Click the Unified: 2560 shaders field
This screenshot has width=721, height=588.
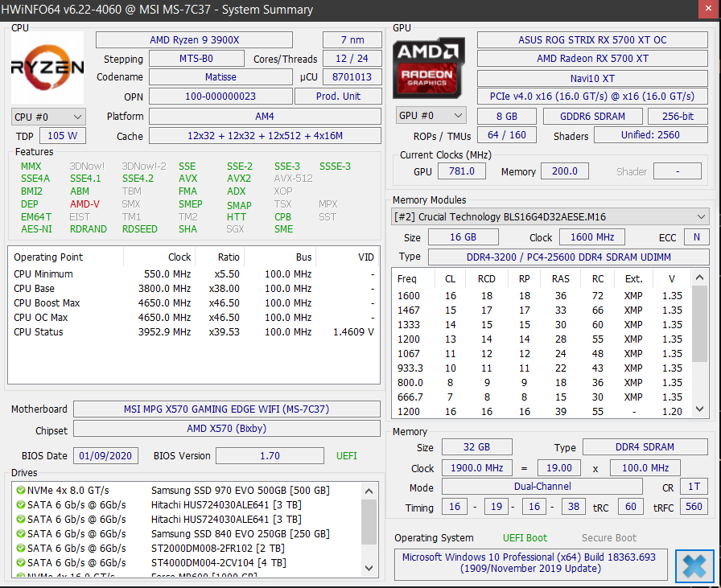click(651, 134)
